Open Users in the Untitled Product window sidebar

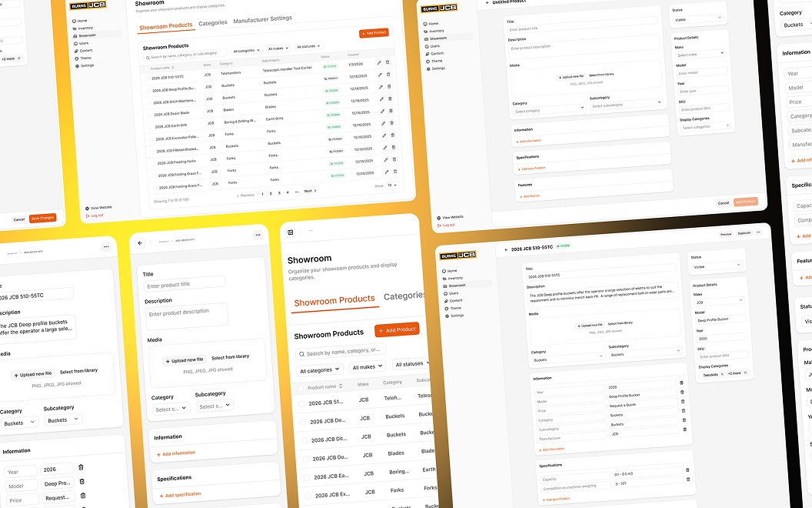(x=432, y=46)
